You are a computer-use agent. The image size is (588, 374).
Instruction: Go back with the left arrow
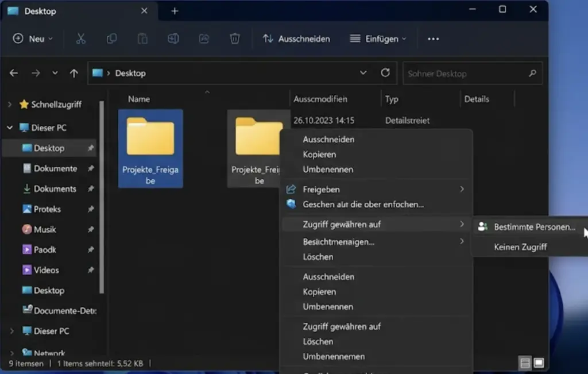coord(14,73)
